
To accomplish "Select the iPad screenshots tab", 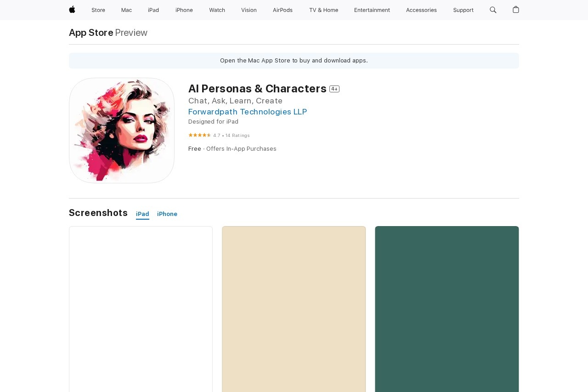I will tap(142, 214).
